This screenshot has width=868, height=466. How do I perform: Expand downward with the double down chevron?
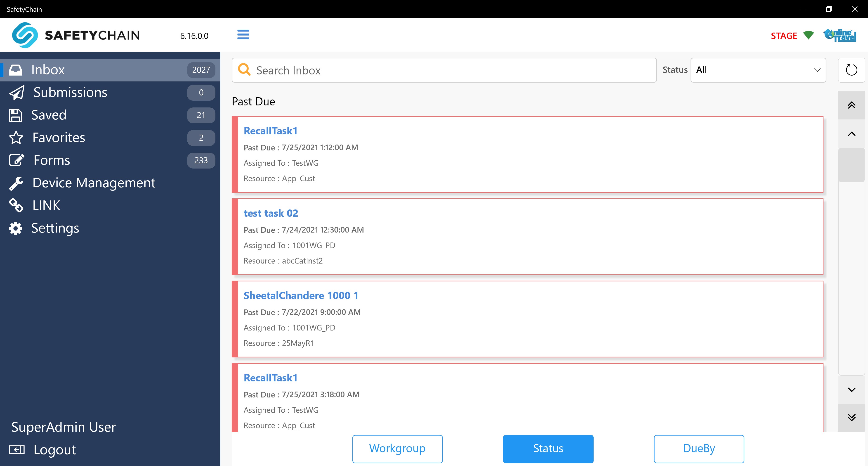tap(852, 417)
